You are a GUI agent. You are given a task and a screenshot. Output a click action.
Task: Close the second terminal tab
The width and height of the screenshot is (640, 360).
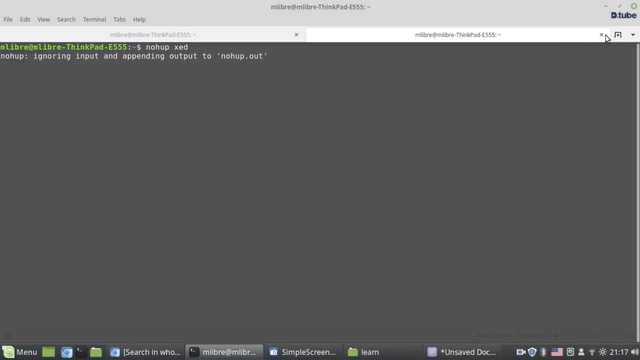click(601, 35)
